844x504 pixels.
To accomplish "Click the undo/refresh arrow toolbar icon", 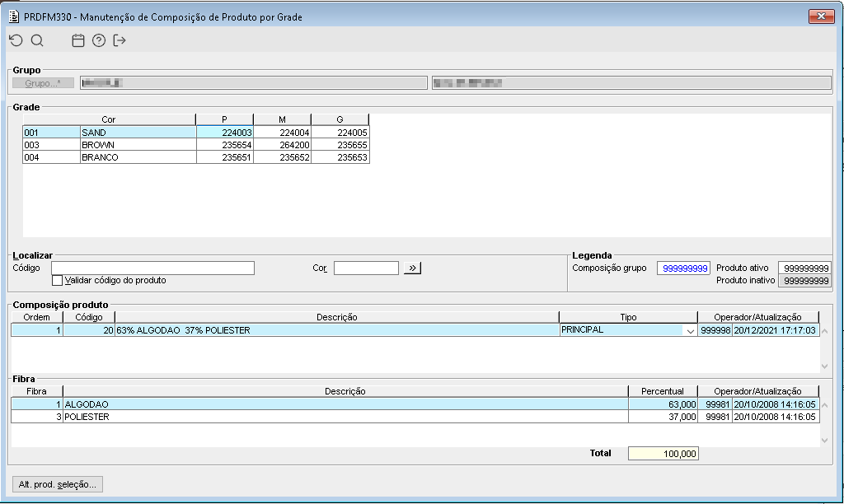I will [16, 40].
